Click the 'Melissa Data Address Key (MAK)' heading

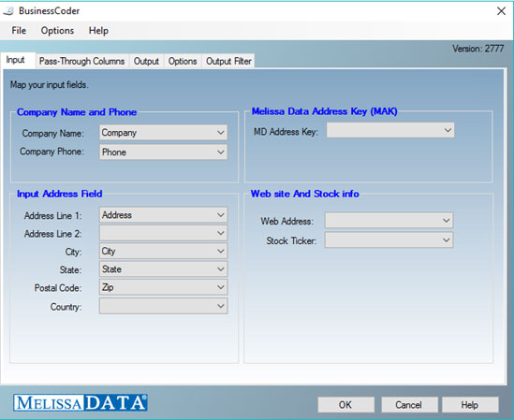324,111
